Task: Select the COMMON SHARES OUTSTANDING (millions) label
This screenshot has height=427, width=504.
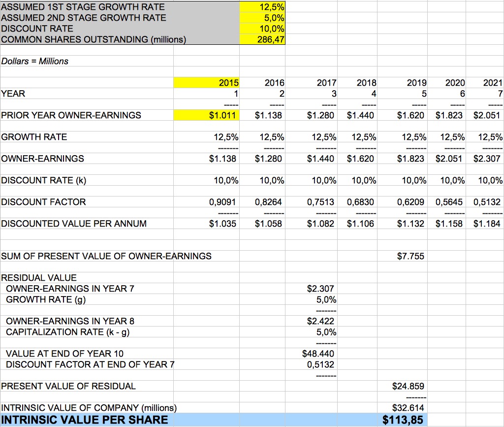Action: (x=94, y=39)
